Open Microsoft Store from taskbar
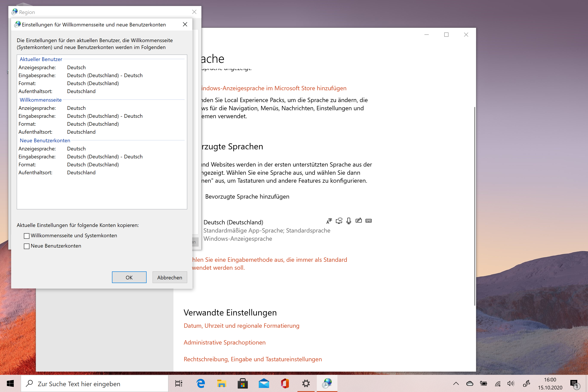The width and height of the screenshot is (588, 392). 242,383
